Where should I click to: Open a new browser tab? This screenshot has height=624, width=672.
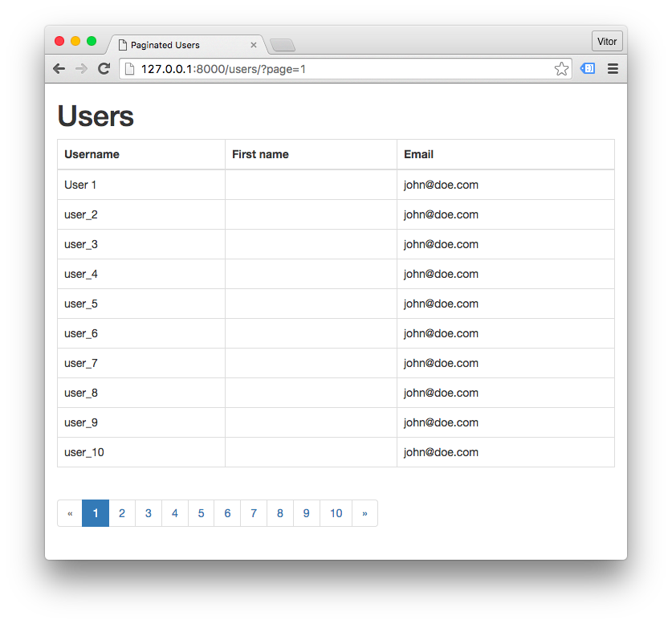[283, 45]
